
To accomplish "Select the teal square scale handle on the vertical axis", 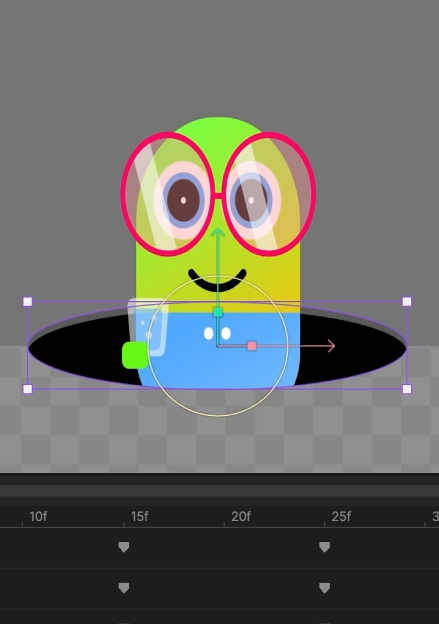I will (x=218, y=312).
